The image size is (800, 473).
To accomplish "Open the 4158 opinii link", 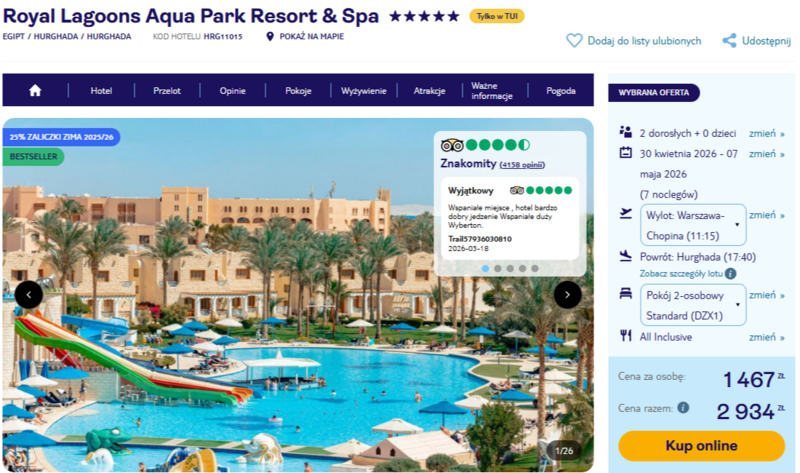I will point(522,165).
